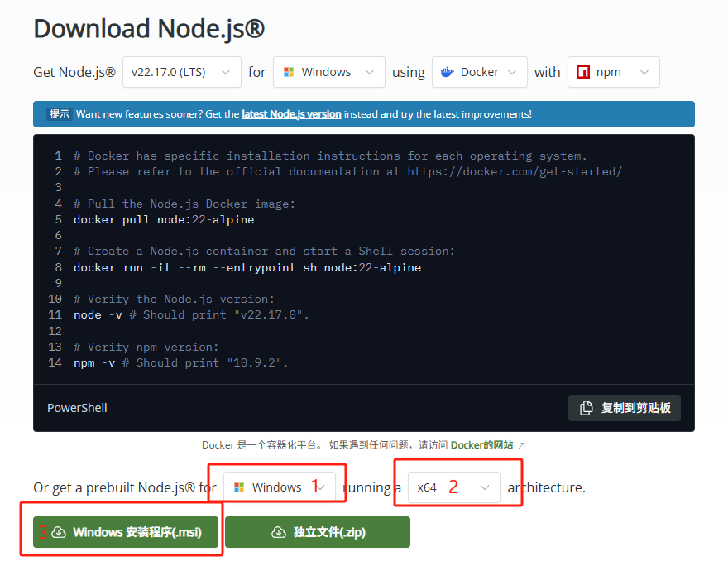Image resolution: width=728 pixels, height=571 pixels.
Task: Open the Docker install method dropdown
Action: point(479,72)
